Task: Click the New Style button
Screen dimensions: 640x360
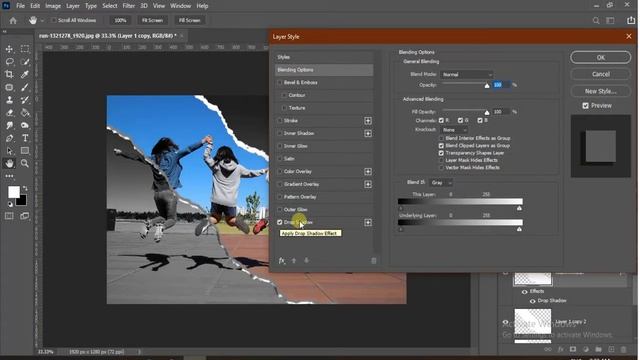Action: [x=600, y=91]
